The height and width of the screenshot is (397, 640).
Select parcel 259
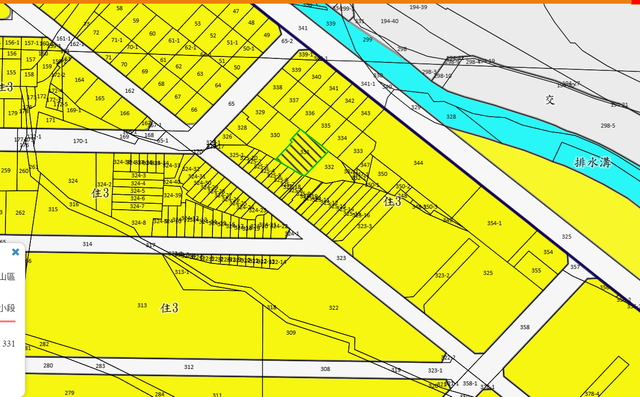coord(6,171)
